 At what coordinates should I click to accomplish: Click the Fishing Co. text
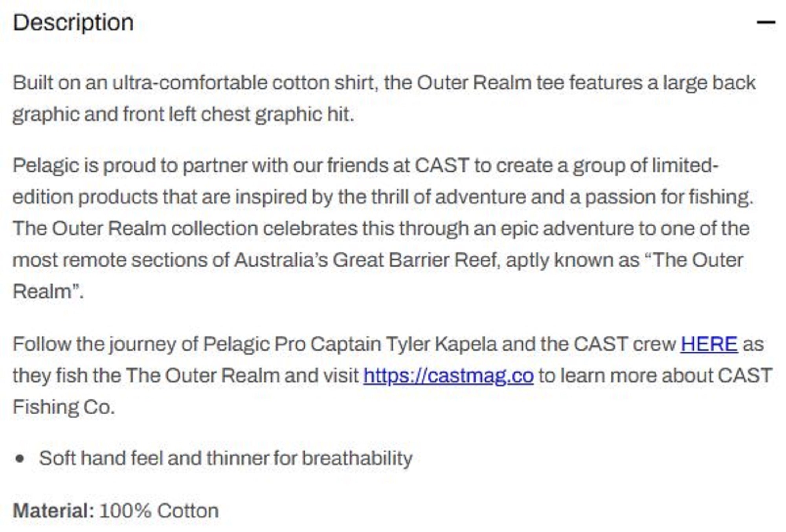pyautogui.click(x=64, y=407)
